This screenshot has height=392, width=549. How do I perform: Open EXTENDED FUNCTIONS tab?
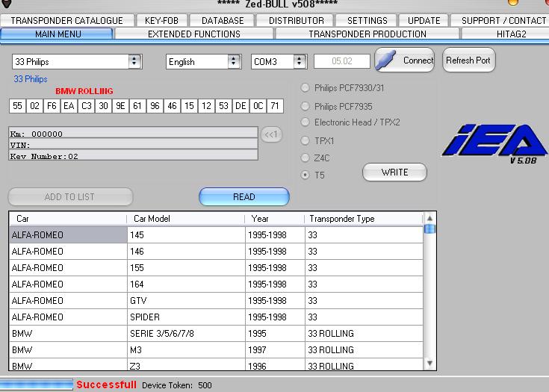click(x=194, y=34)
